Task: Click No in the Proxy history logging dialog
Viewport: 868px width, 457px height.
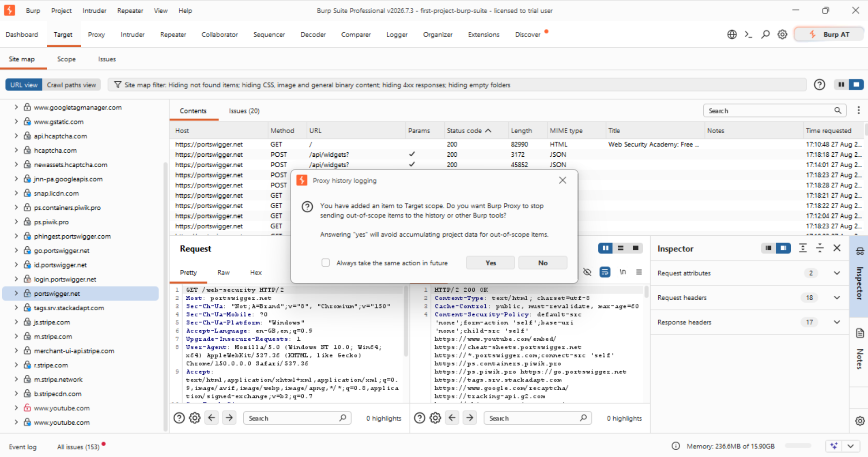Action: pyautogui.click(x=542, y=263)
